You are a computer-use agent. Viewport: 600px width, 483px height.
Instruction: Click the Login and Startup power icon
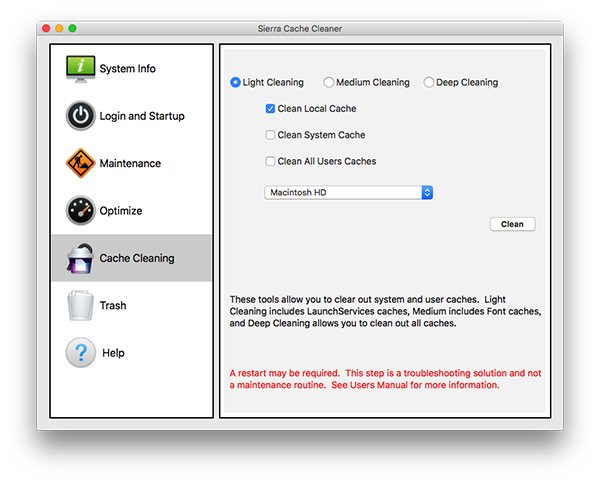pyautogui.click(x=80, y=116)
